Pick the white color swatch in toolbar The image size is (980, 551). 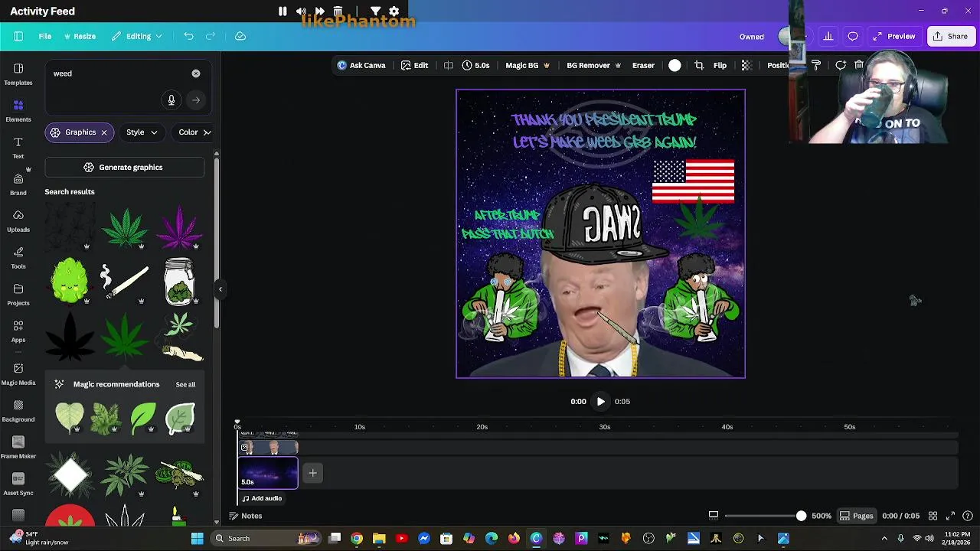tap(675, 66)
